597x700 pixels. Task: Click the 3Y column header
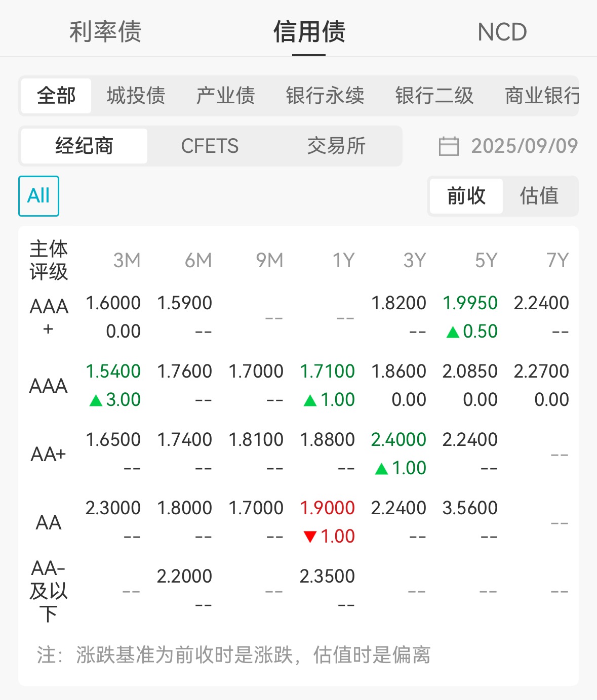click(415, 261)
